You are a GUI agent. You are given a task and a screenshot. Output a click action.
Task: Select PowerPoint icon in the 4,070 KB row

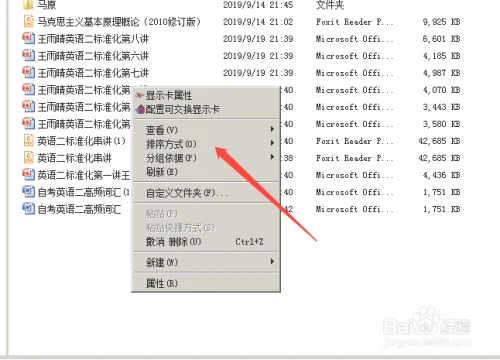click(29, 89)
